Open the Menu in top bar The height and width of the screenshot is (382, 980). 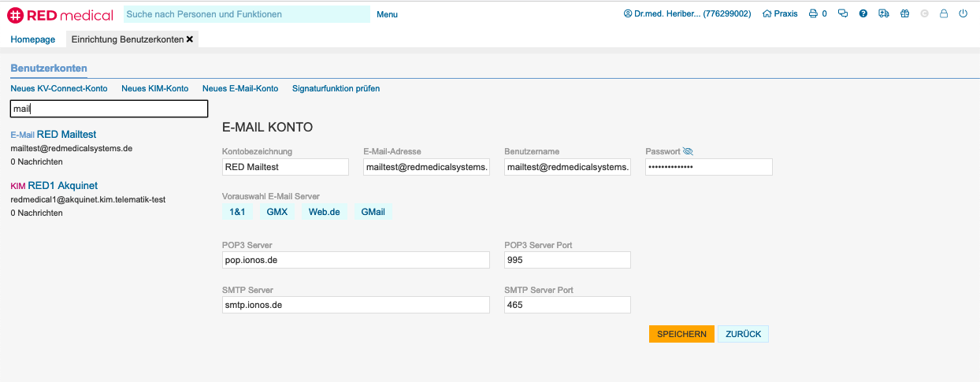[x=387, y=14]
